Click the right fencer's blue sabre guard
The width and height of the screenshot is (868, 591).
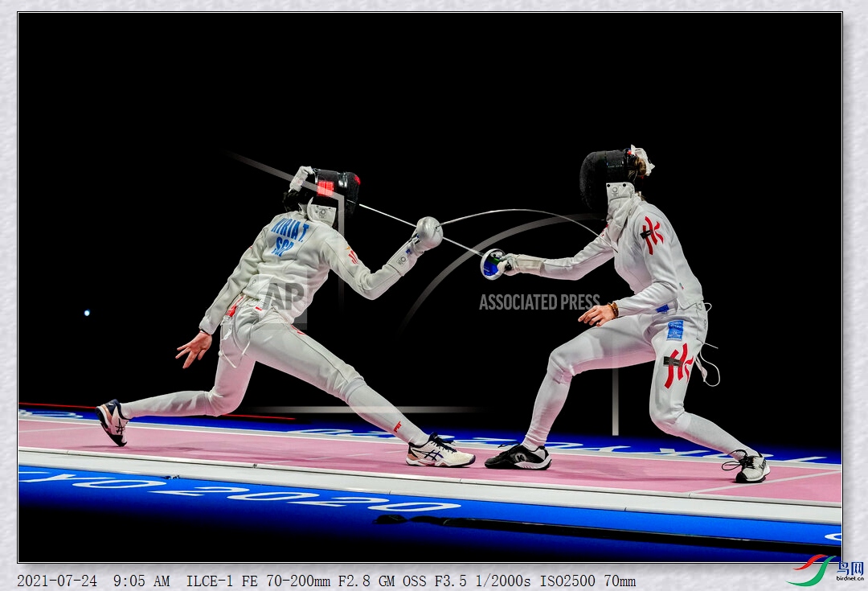tap(491, 265)
